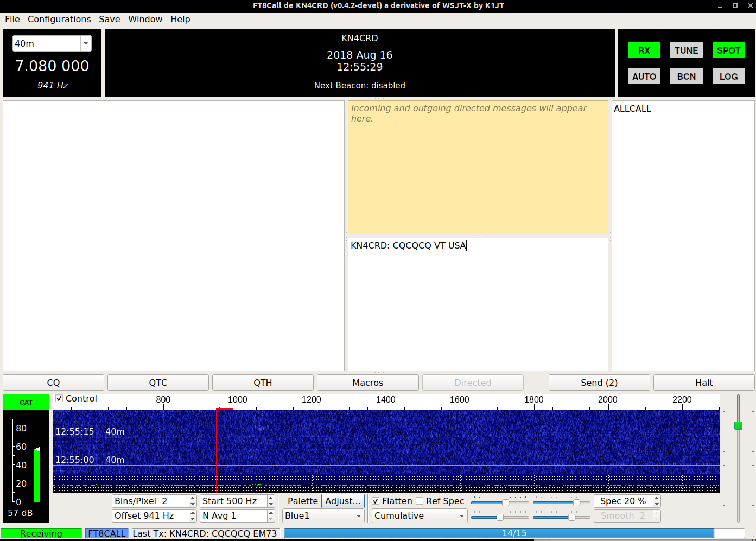This screenshot has width=756, height=541.
Task: Click the green CAT status indicator
Action: (x=26, y=402)
